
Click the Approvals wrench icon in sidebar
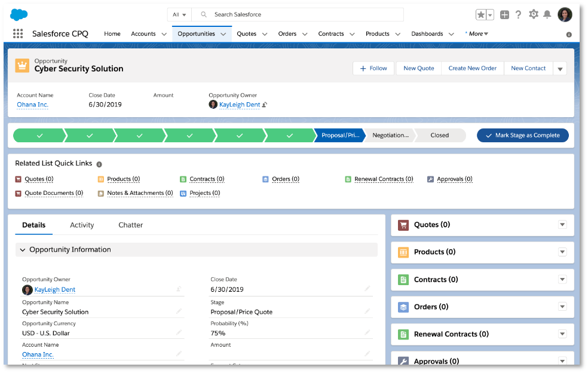coord(403,361)
